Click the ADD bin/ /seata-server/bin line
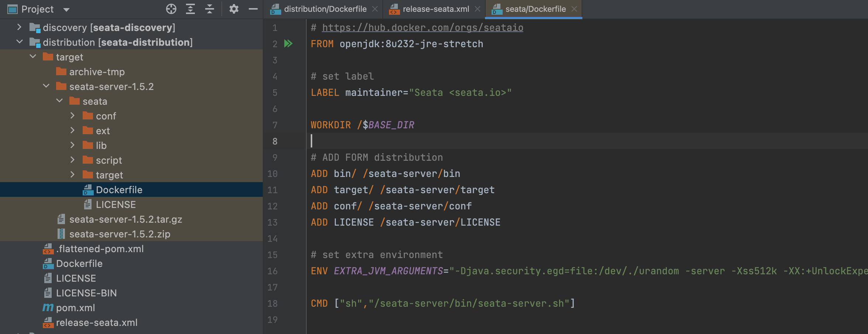Image resolution: width=868 pixels, height=334 pixels. pyautogui.click(x=385, y=174)
